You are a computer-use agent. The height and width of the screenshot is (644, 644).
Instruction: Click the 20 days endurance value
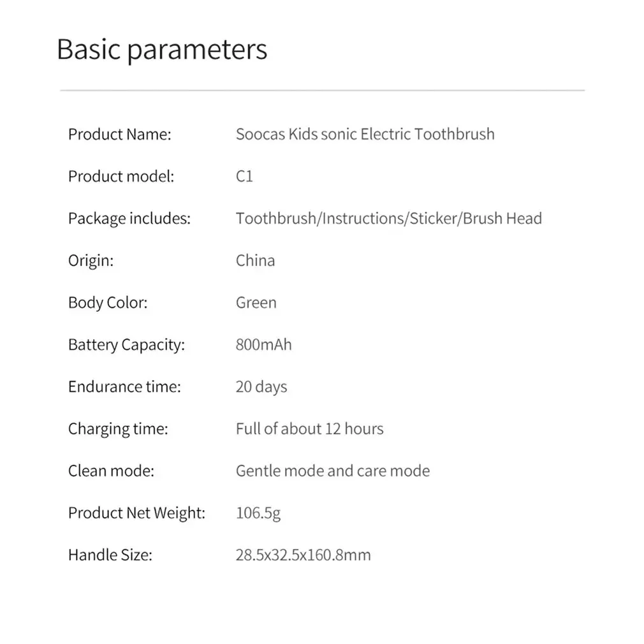pos(261,387)
